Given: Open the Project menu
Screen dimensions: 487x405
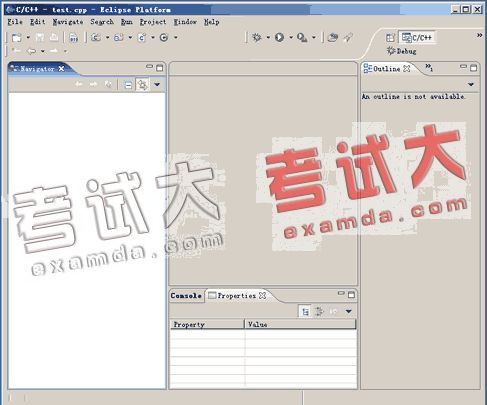Looking at the screenshot, I should pos(153,22).
